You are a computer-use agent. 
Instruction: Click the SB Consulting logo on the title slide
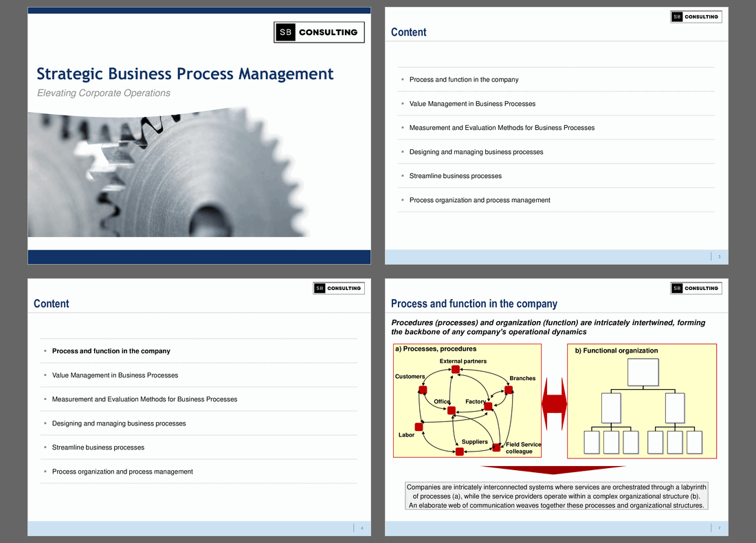tap(318, 32)
